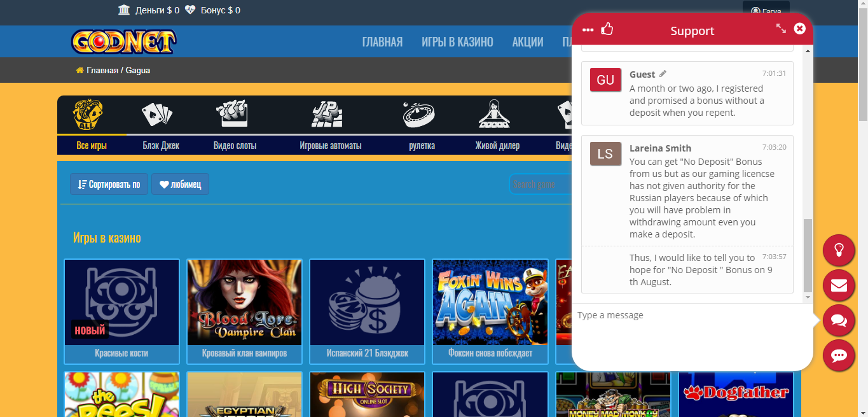868x417 pixels.
Task: Open the Сортировать по dropdown
Action: pyautogui.click(x=109, y=184)
